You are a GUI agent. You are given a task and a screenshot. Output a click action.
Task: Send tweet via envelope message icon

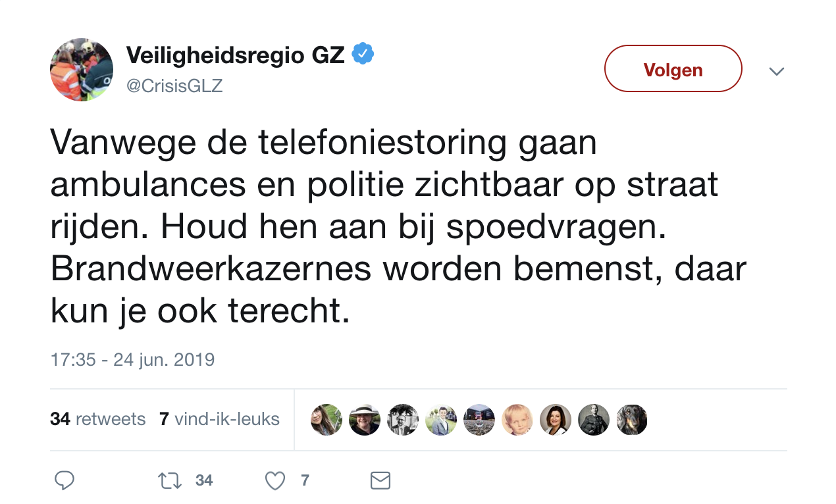380,480
